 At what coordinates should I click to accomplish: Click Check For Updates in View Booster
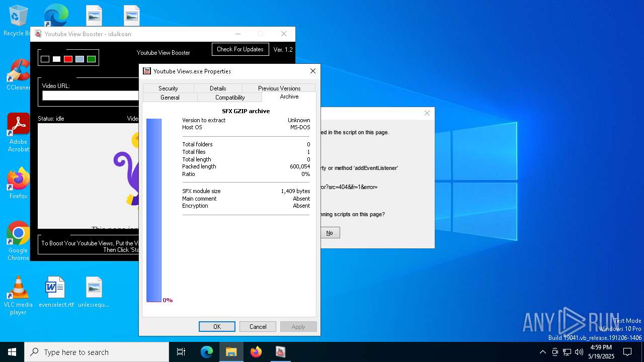pos(240,49)
